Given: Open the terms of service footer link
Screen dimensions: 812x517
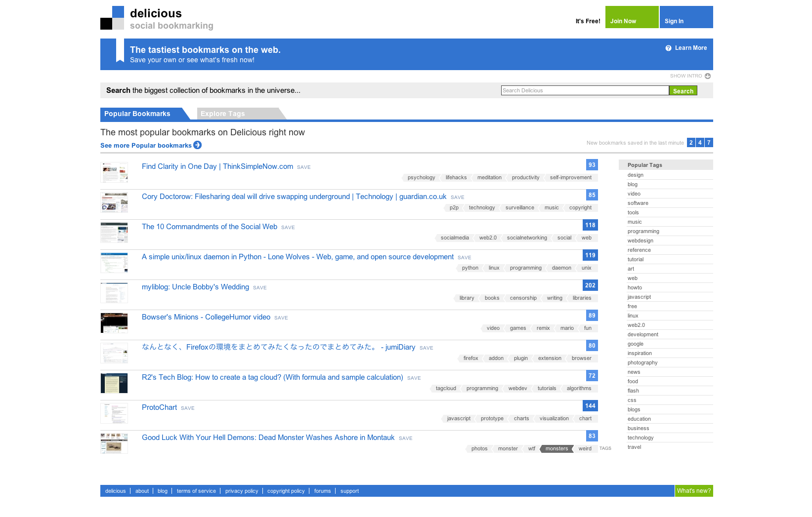Looking at the screenshot, I should click(x=196, y=491).
